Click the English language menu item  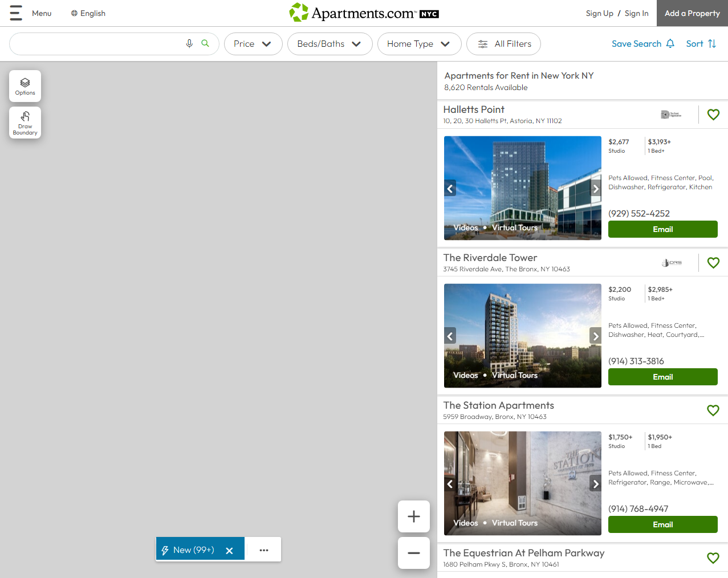coord(88,13)
